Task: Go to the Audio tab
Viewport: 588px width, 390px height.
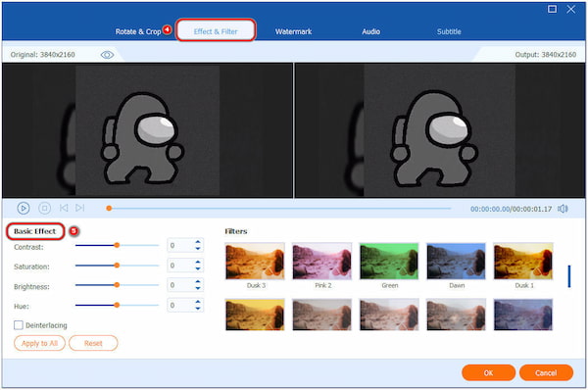Action: [x=370, y=32]
